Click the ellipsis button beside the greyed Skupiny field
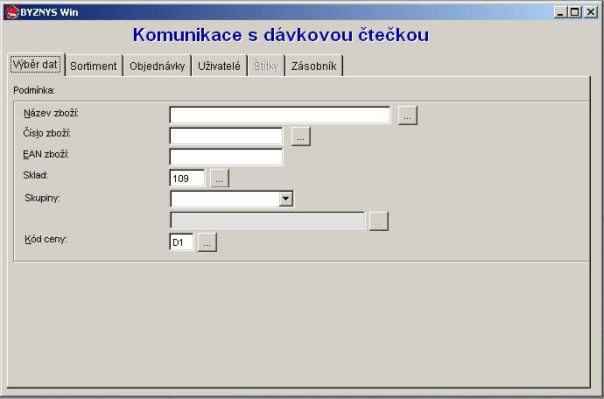604x399 pixels. 379,221
